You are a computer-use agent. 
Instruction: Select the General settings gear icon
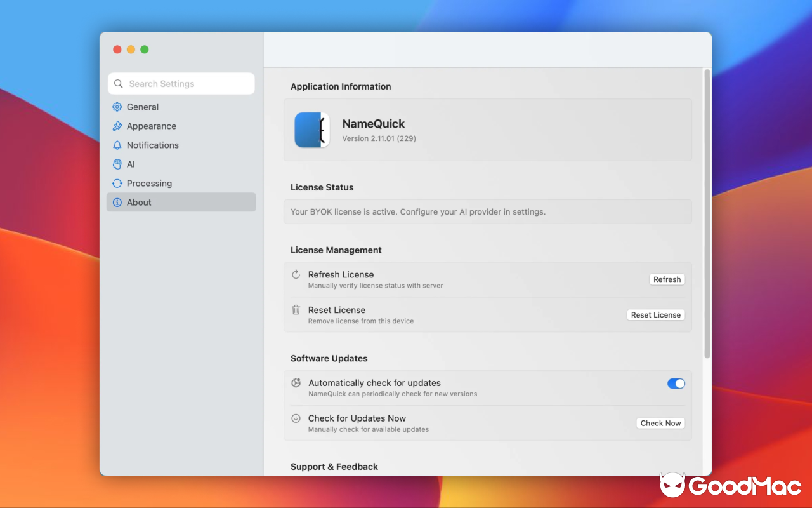[x=117, y=107]
